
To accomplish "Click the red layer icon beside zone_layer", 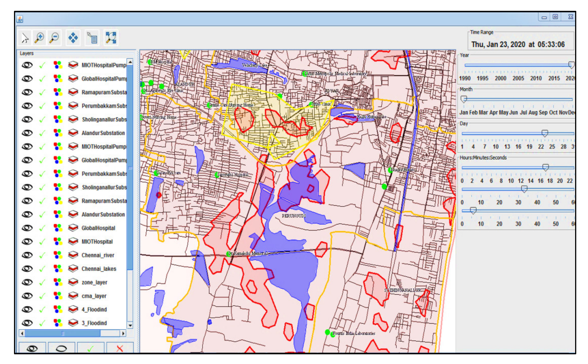I will coord(73,282).
